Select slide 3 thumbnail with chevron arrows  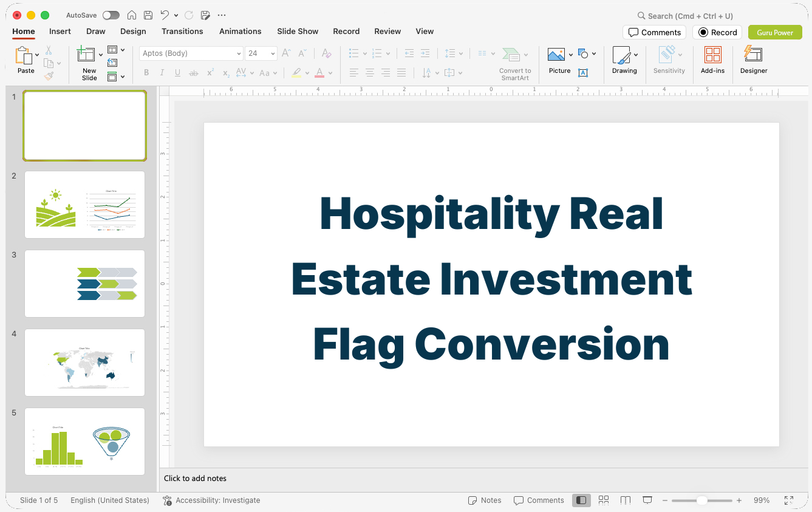[x=84, y=284]
